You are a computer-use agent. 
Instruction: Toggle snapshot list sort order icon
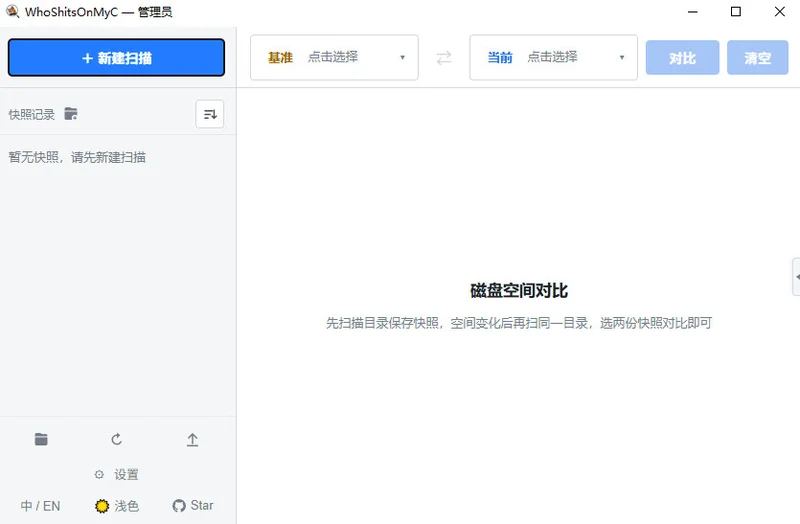click(x=210, y=114)
